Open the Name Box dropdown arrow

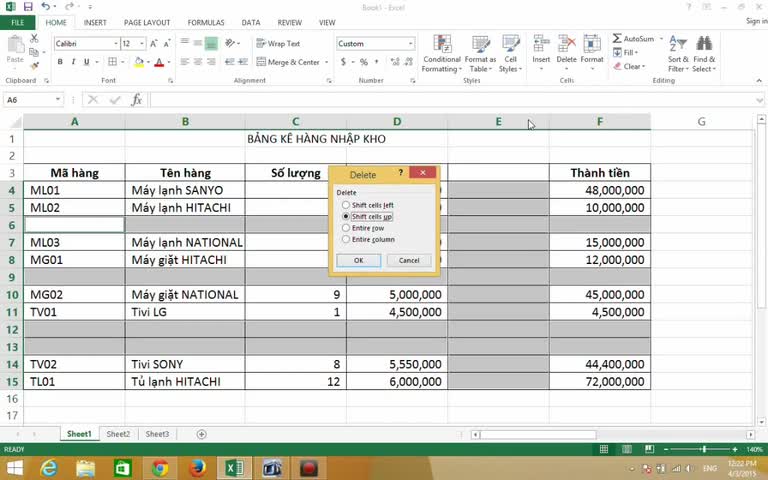[x=58, y=100]
